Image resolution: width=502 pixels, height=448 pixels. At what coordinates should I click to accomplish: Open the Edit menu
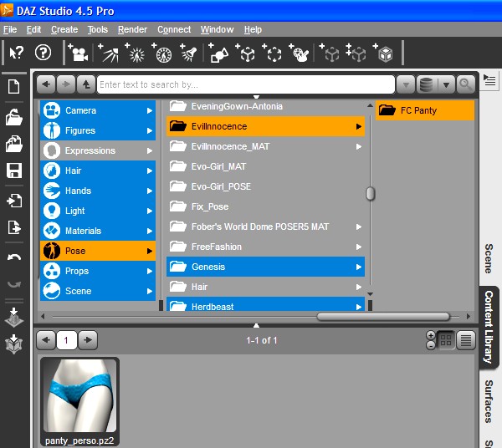tap(33, 29)
